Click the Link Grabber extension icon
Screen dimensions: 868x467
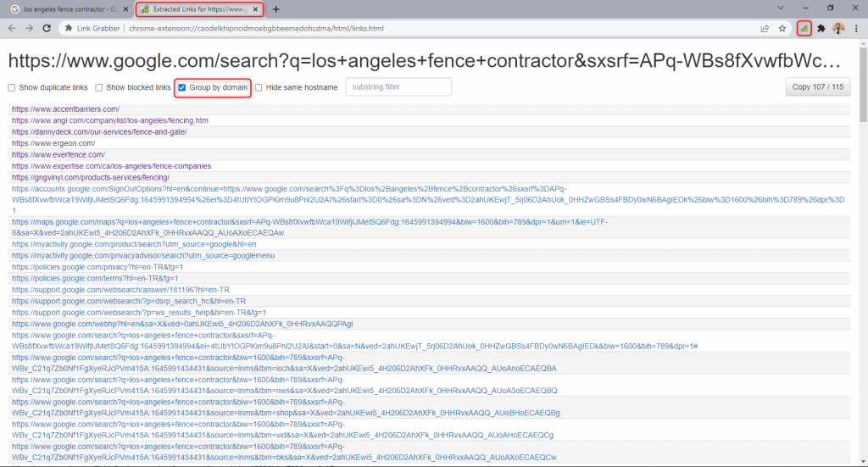[x=804, y=28]
